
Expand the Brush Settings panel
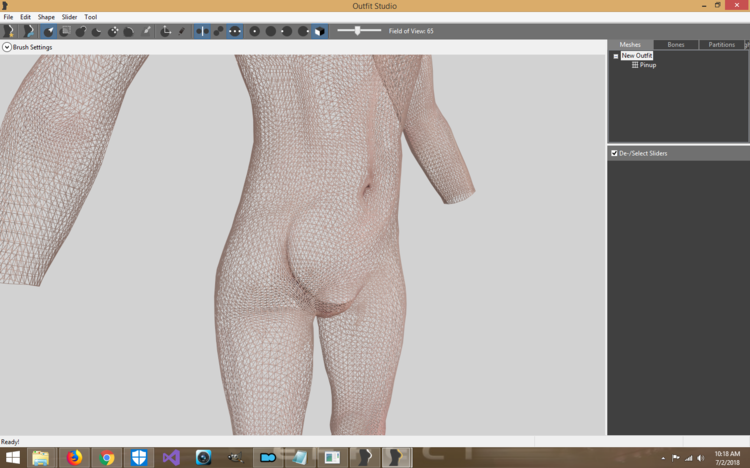click(x=7, y=47)
